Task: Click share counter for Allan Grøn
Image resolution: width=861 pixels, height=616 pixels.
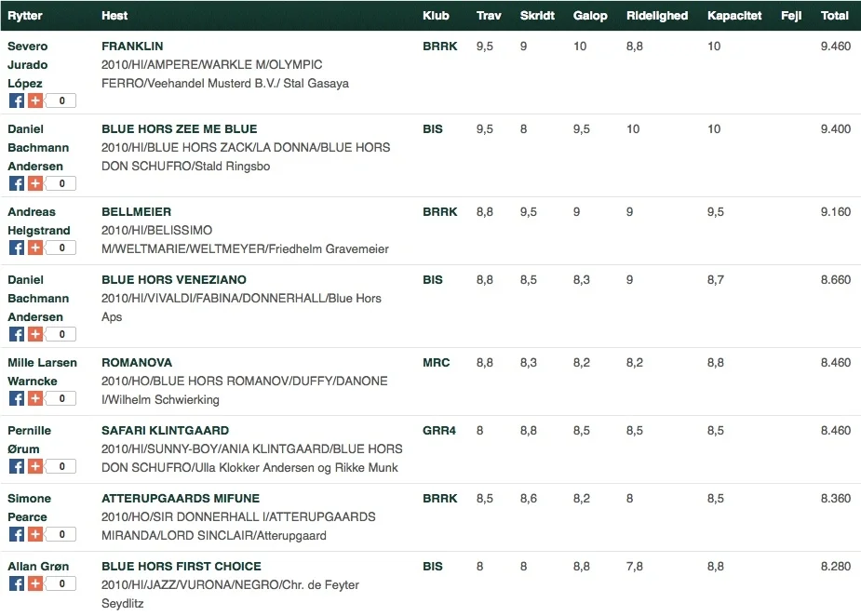Action: [x=61, y=583]
